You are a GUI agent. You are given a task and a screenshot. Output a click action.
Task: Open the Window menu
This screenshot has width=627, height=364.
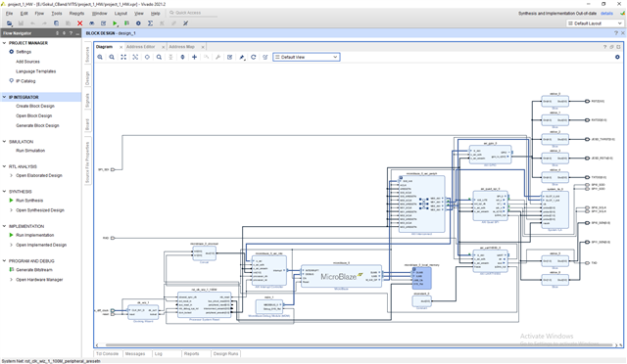click(x=100, y=13)
